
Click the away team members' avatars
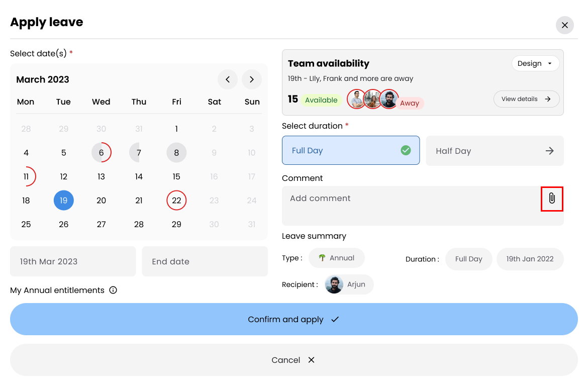pos(372,100)
